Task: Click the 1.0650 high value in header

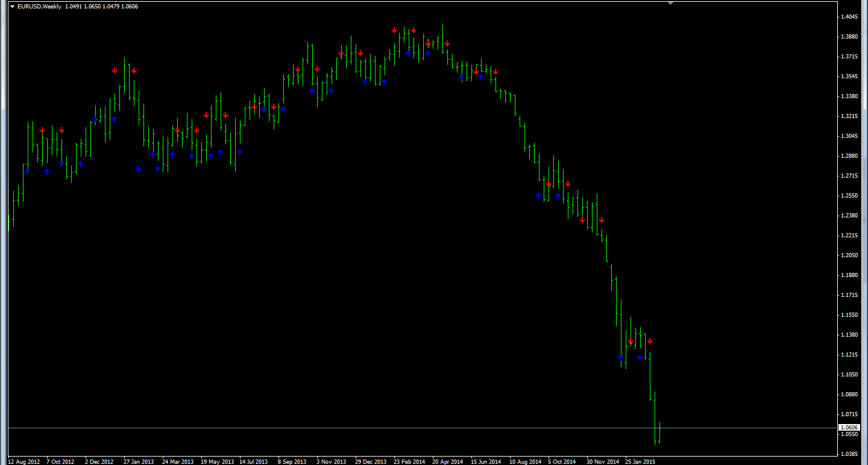Action: click(93, 7)
